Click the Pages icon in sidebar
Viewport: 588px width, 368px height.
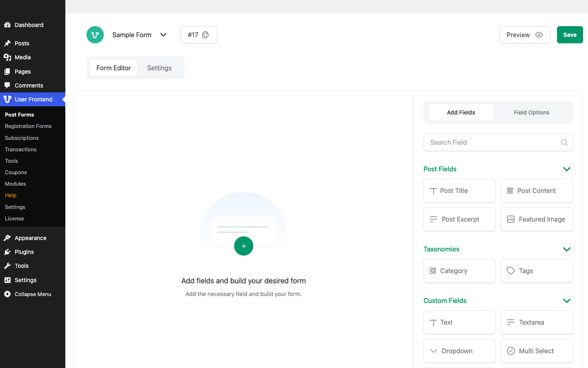pos(7,72)
